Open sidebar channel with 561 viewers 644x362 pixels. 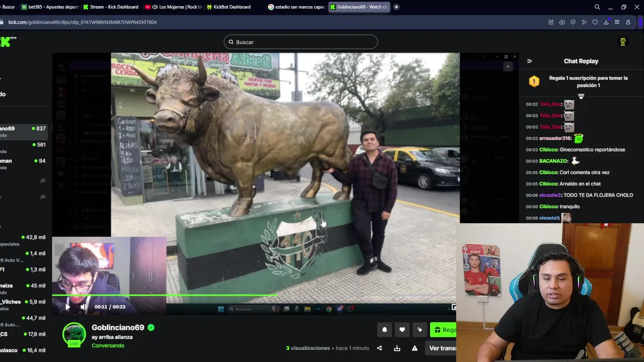[x=24, y=148]
